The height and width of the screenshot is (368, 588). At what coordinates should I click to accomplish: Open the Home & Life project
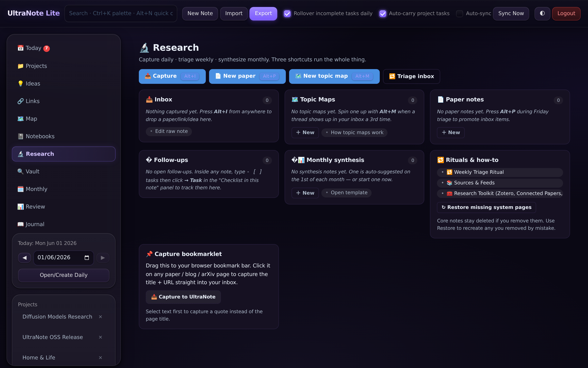[39, 358]
